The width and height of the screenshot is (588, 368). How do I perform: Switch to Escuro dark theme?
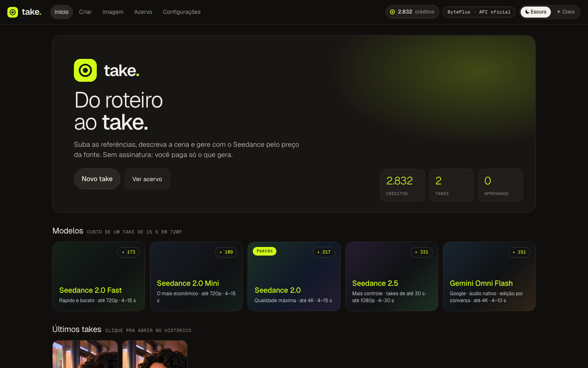[x=536, y=12]
